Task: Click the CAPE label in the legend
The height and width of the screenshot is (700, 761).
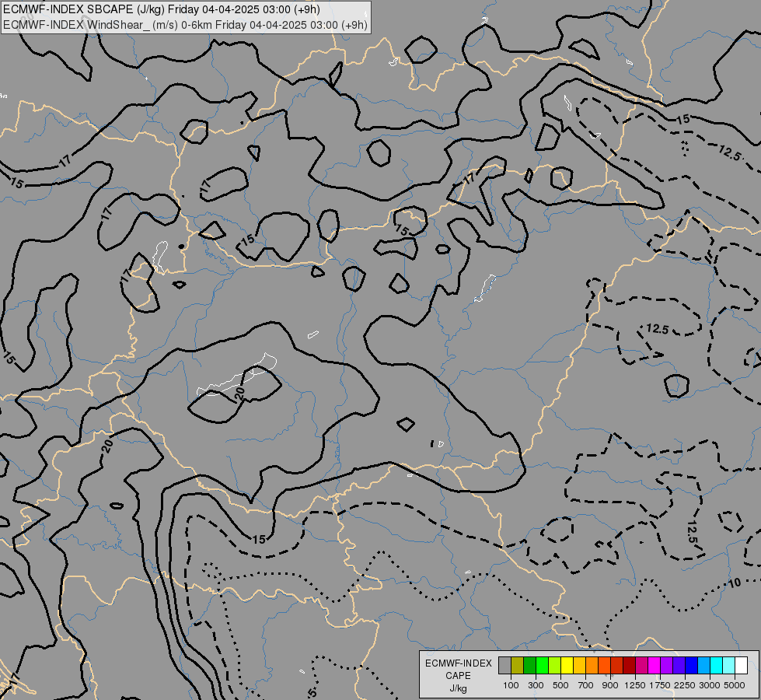Action: (x=458, y=676)
